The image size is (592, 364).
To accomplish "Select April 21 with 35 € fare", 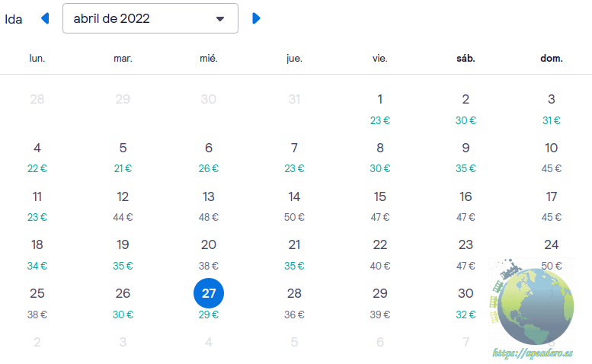I will (294, 254).
